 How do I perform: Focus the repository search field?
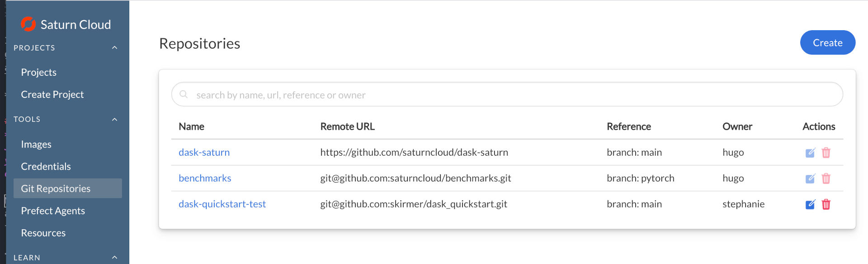click(x=506, y=95)
